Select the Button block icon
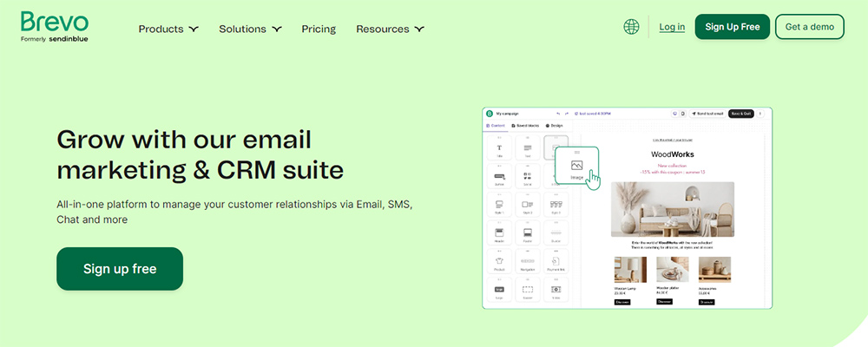 [499, 177]
